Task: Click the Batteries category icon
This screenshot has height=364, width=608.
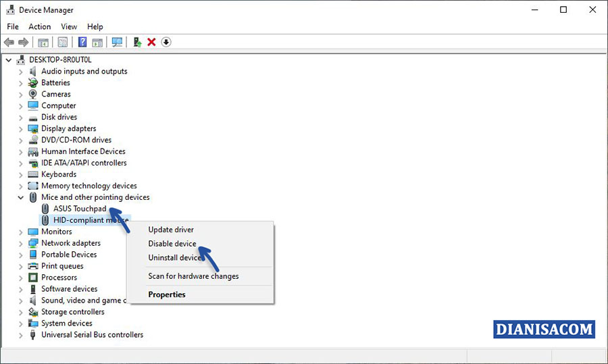Action: point(33,82)
